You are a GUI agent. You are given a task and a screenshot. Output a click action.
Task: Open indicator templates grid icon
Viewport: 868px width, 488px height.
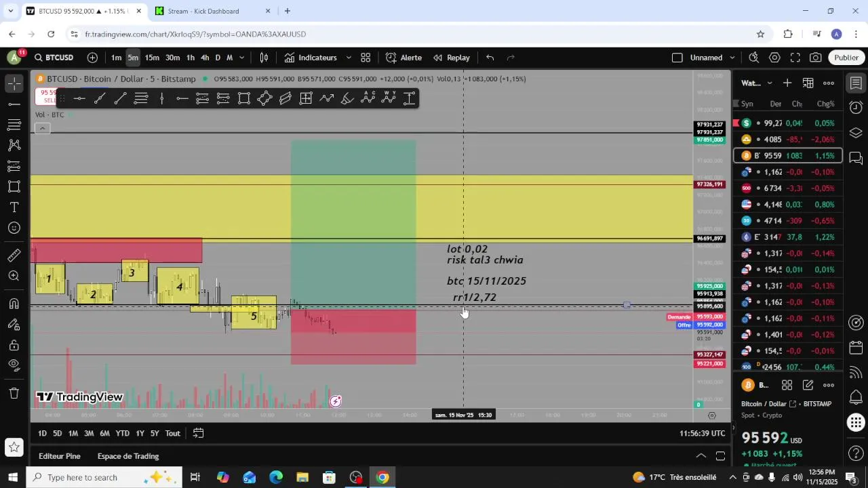(x=366, y=58)
